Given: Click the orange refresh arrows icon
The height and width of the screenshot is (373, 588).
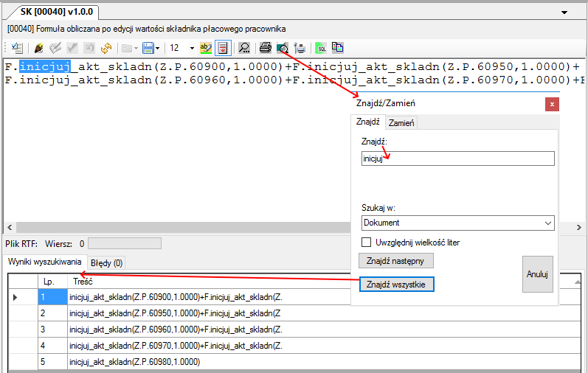Looking at the screenshot, I should 106,48.
